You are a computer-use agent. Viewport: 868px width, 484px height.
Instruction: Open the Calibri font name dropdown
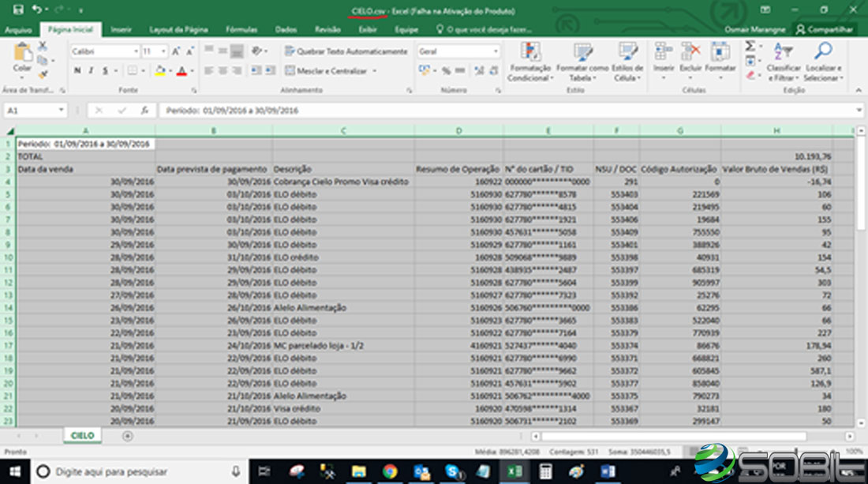(136, 51)
